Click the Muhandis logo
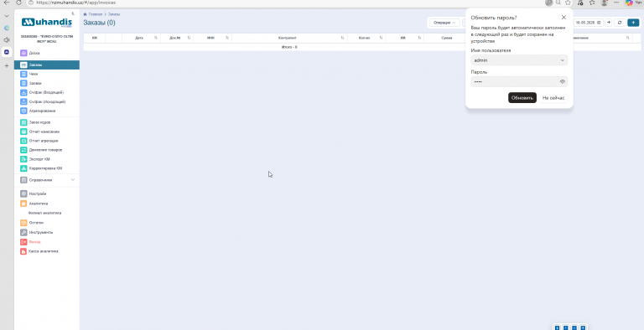 (x=47, y=22)
